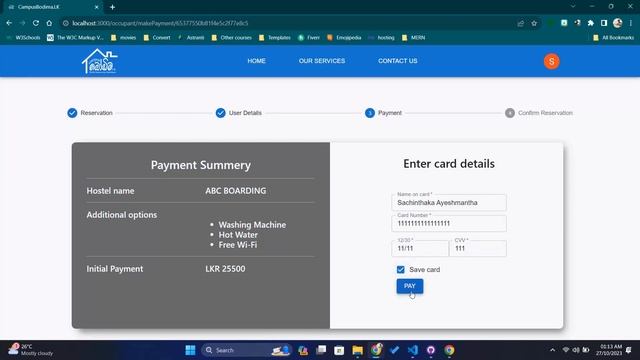Open the Emojipedia bookmark
Screen dimensions: 640x360
[344, 38]
